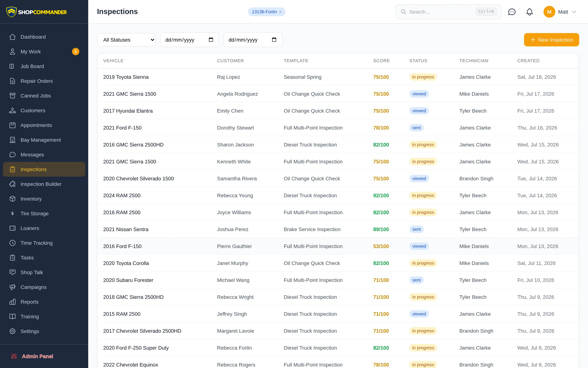Click the Score column header
The image size is (588, 368).
pos(381,61)
